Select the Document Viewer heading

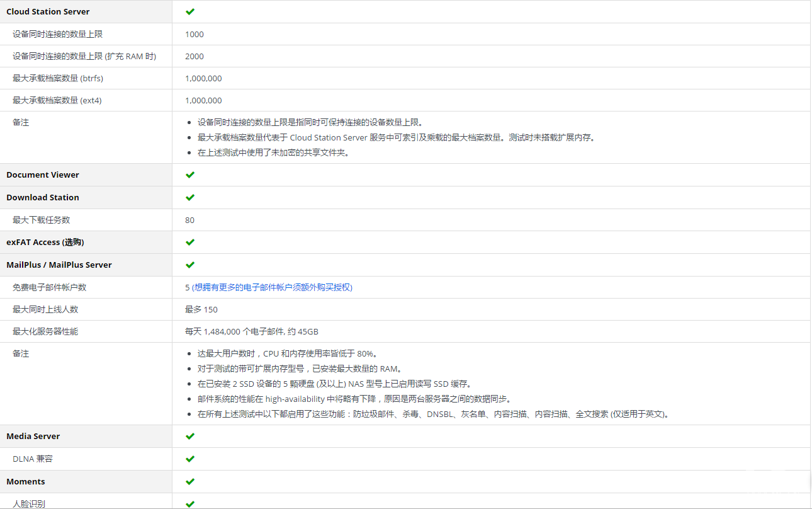point(43,174)
